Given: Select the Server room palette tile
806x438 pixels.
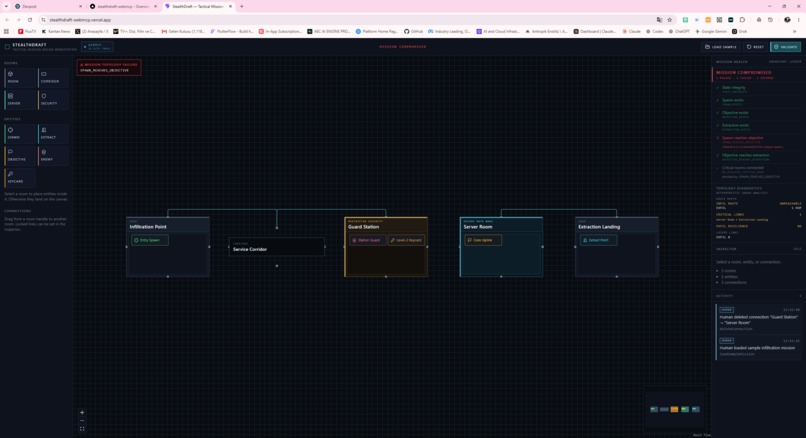Looking at the screenshot, I should pyautogui.click(x=21, y=100).
